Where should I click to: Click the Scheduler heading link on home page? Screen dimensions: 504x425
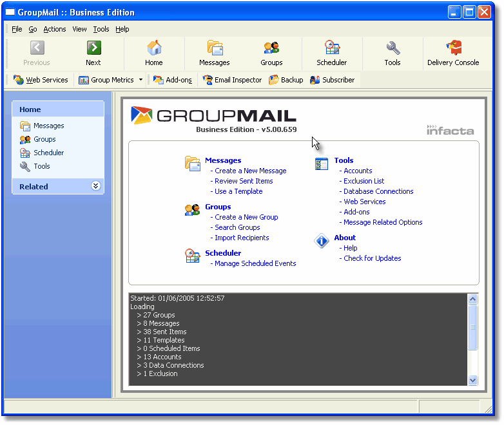click(223, 253)
